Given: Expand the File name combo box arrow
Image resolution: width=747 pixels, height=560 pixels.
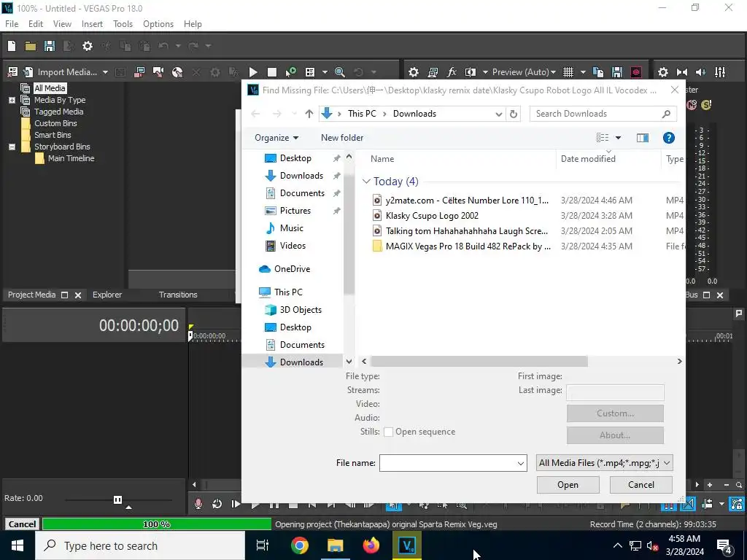Looking at the screenshot, I should (520, 463).
